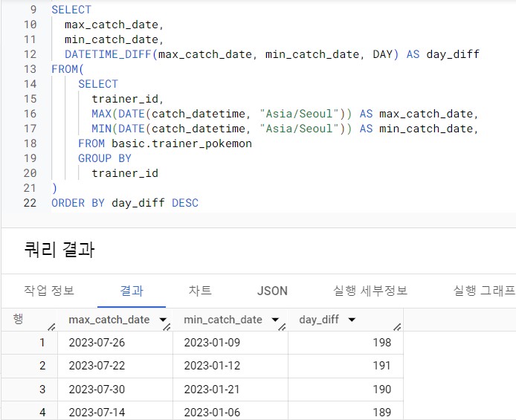Open the 작업 정보 tab
The width and height of the screenshot is (516, 420).
(49, 291)
